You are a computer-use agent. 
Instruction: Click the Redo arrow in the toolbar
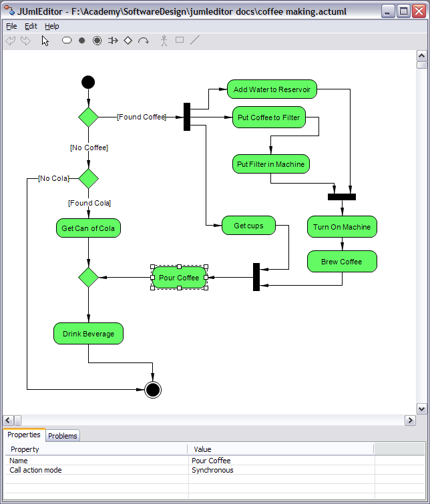pos(26,41)
